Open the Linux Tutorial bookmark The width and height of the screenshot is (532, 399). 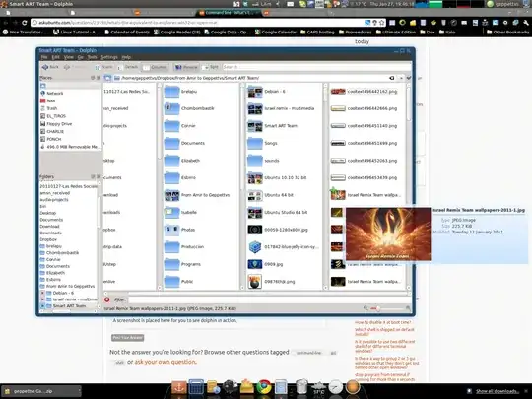click(x=76, y=33)
